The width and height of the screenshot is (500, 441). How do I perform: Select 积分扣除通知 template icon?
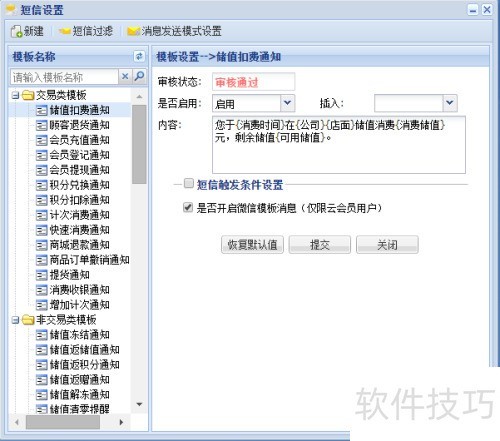click(x=41, y=200)
